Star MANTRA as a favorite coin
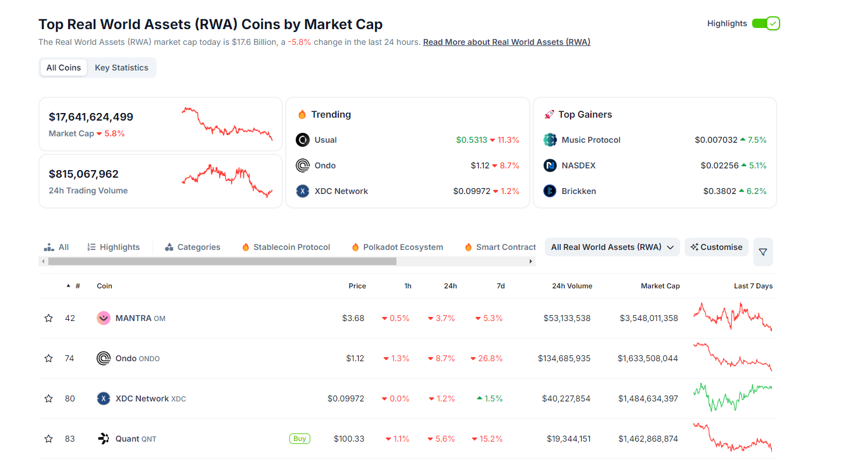 [x=49, y=318]
